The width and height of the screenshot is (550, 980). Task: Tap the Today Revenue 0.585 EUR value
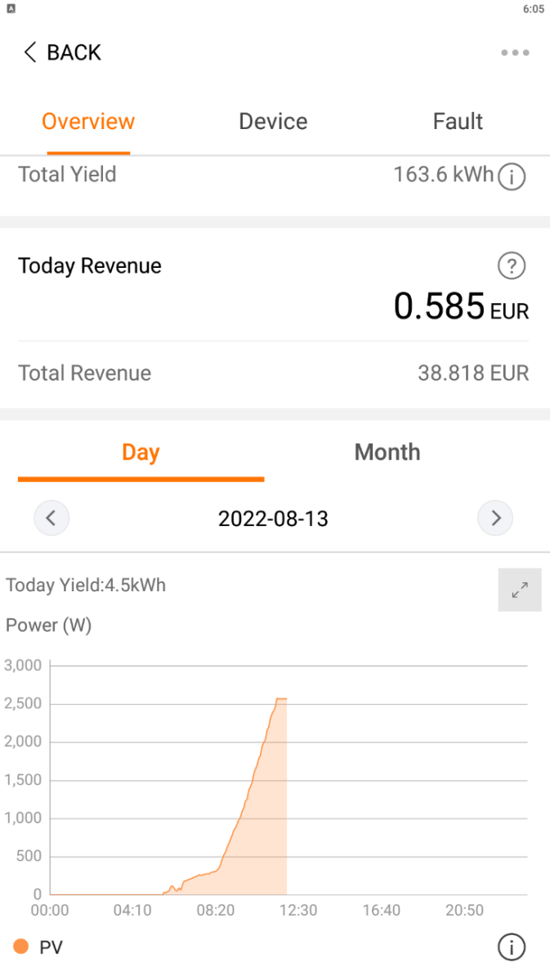tap(461, 306)
